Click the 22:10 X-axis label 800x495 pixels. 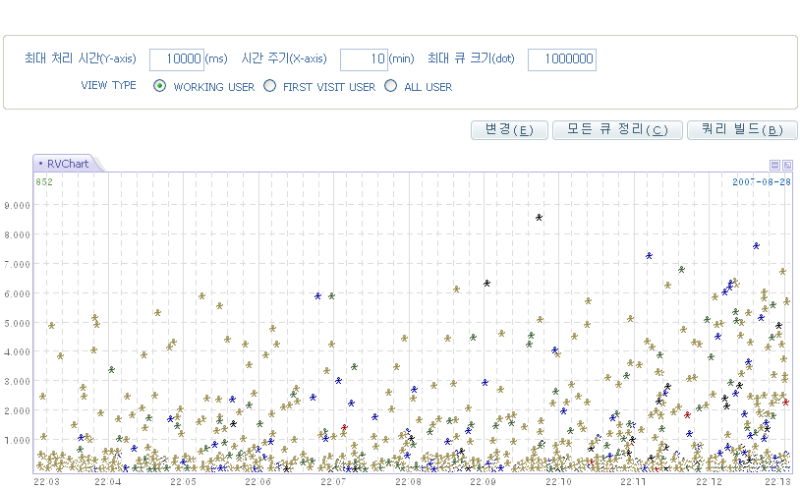(x=559, y=482)
